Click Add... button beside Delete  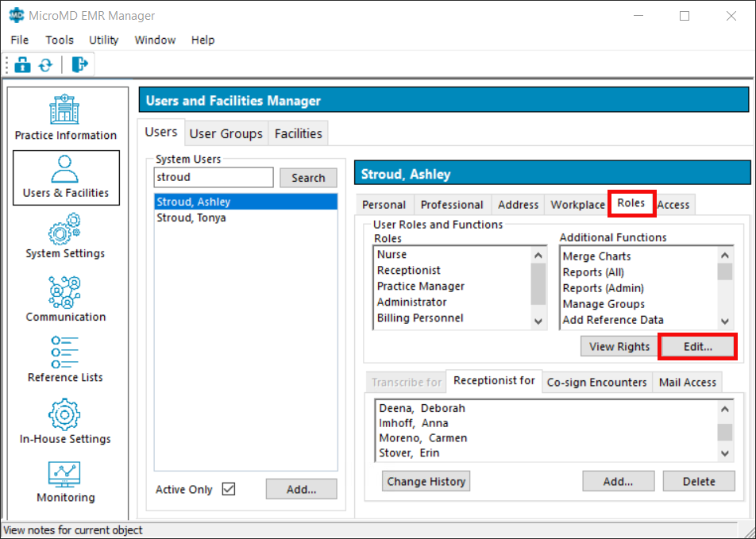click(618, 481)
